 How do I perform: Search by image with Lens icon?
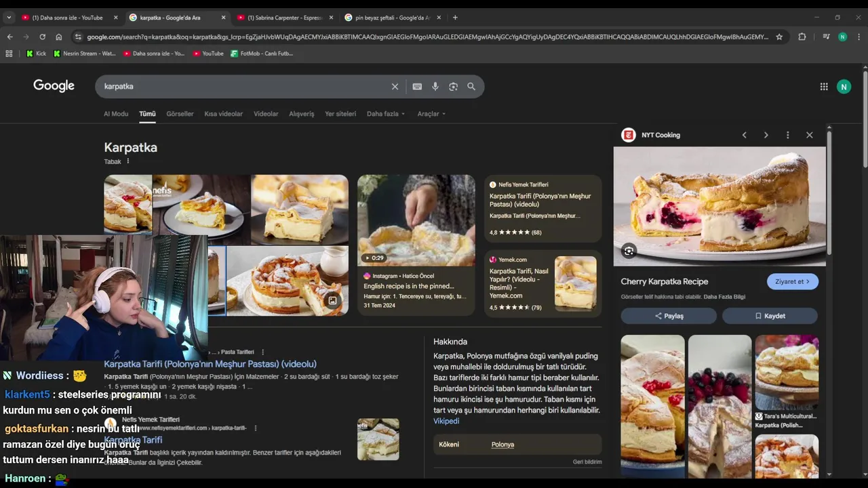pyautogui.click(x=453, y=86)
